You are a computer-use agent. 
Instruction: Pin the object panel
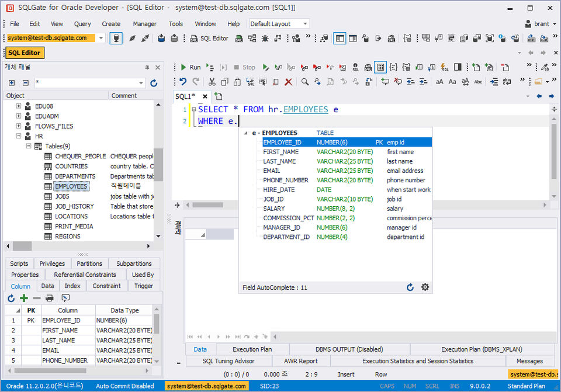click(x=147, y=67)
